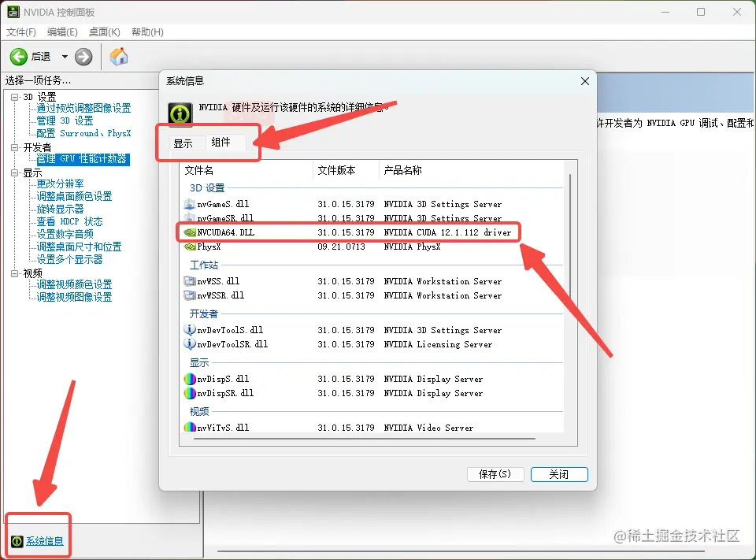The height and width of the screenshot is (560, 756).
Task: Open the Back history dropdown arrow
Action: pos(65,57)
